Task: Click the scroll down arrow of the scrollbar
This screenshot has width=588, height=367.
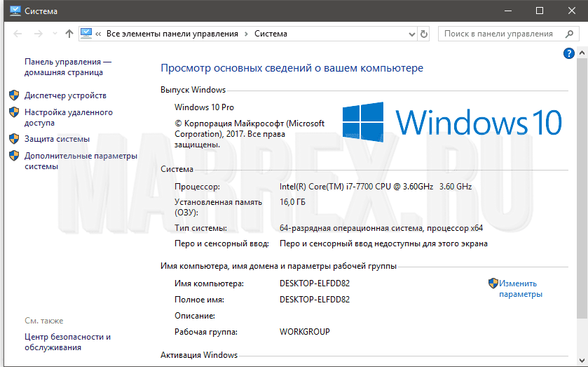Action: [x=582, y=361]
